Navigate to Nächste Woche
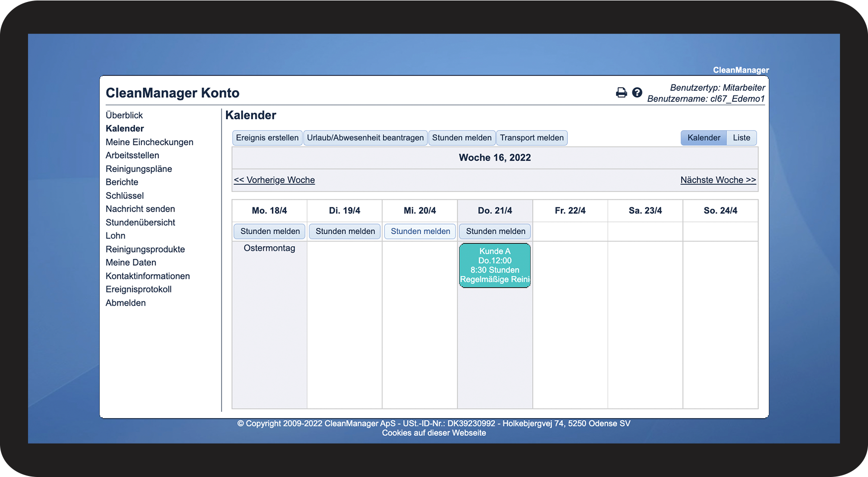868x477 pixels. pyautogui.click(x=718, y=180)
